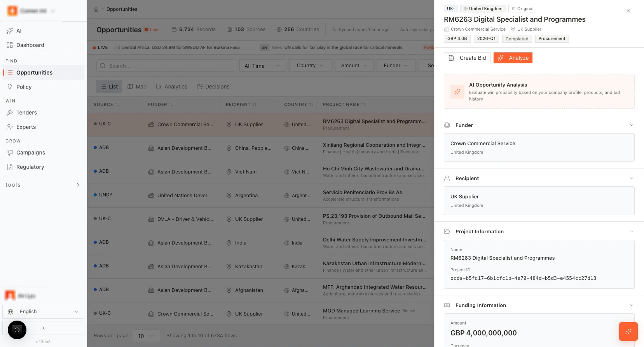Click the UK Supplier recipient card
Image resolution: width=644 pixels, height=347 pixels.
click(x=539, y=201)
